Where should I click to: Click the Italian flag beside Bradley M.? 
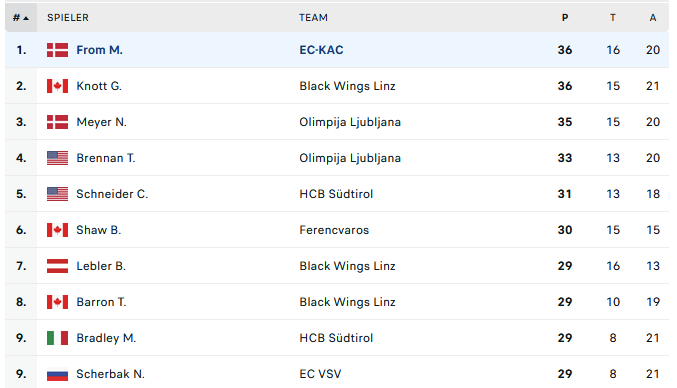[57, 338]
